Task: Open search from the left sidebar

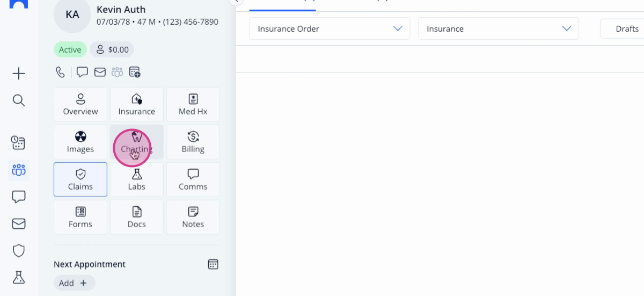Action: (19, 100)
